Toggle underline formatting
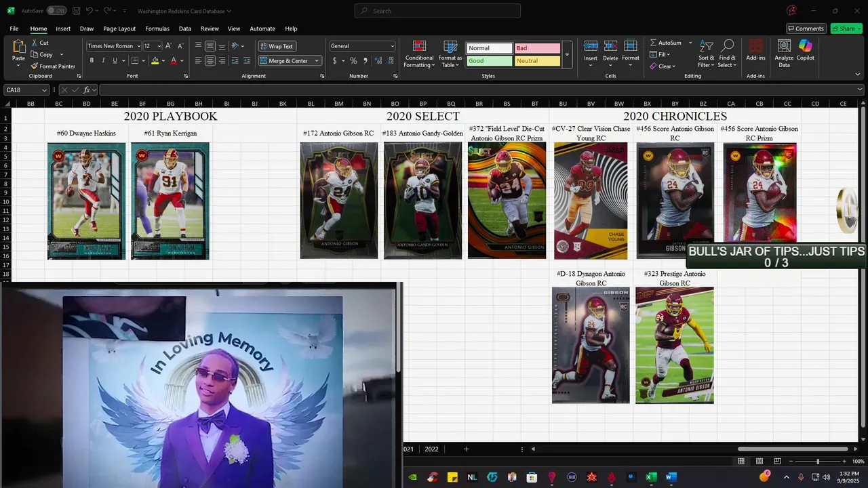 tap(114, 60)
